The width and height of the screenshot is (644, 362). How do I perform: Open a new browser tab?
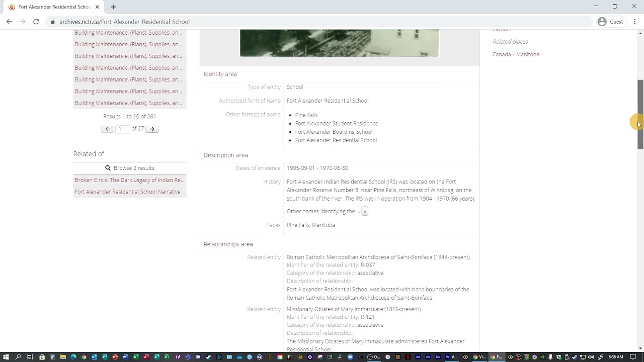pyautogui.click(x=113, y=7)
